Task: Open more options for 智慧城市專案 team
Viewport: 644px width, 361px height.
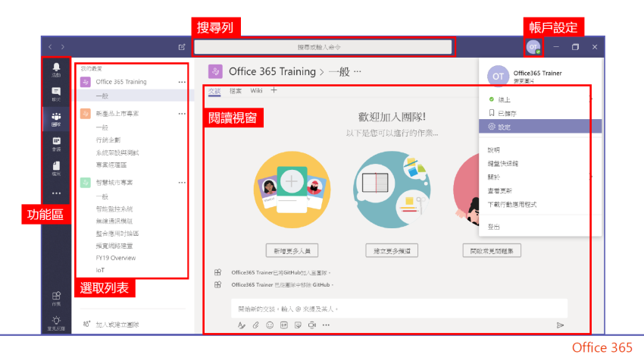Action: click(182, 183)
